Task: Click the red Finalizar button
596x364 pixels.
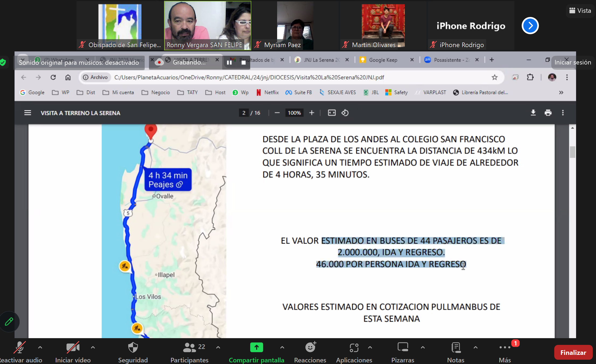Action: 573,352
